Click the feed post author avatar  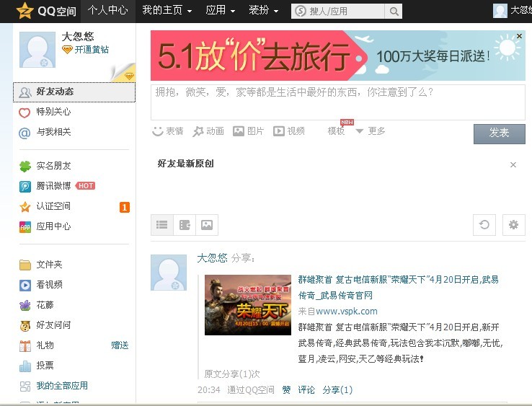click(x=169, y=273)
